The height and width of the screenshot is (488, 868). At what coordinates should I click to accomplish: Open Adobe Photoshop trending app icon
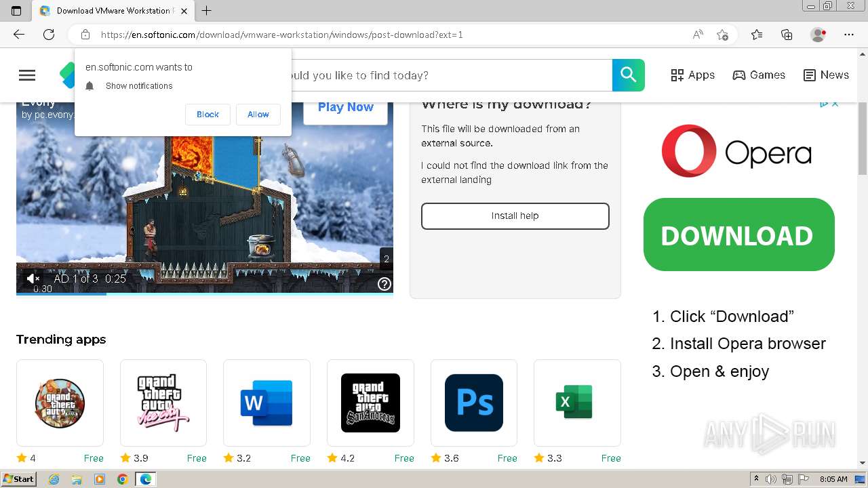click(x=474, y=403)
